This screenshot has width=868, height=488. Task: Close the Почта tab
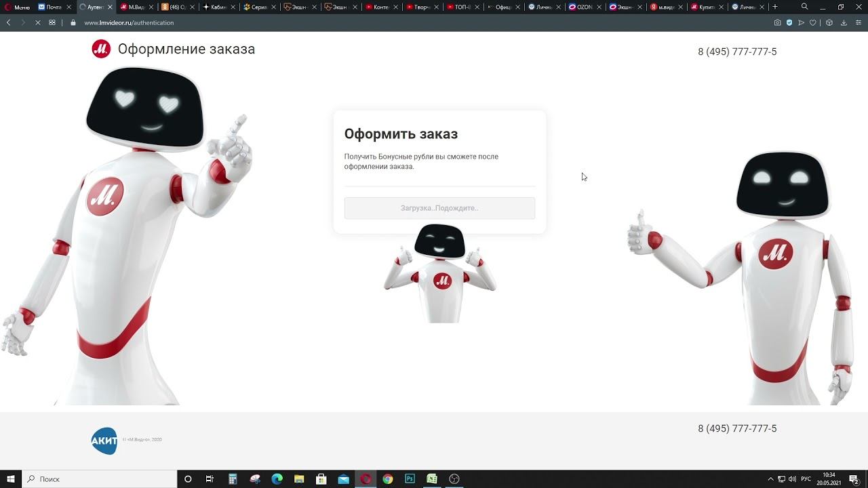click(68, 7)
